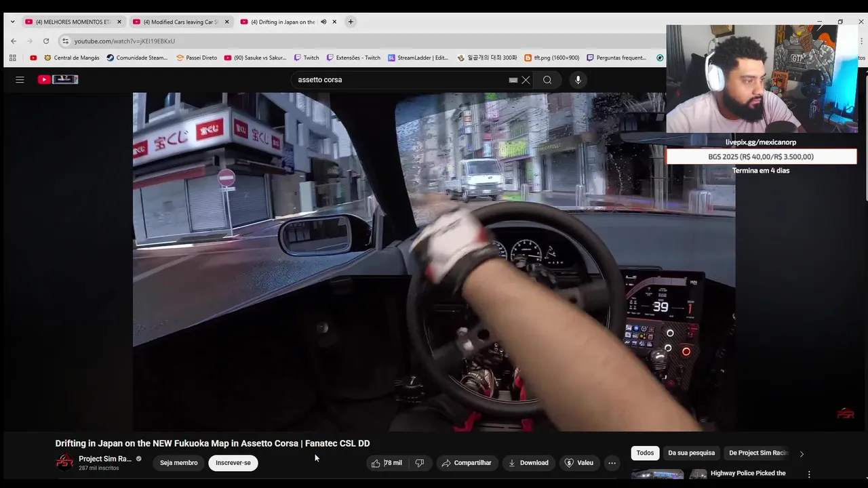The image size is (868, 488).
Task: Select the Todos filter chip
Action: (646, 453)
